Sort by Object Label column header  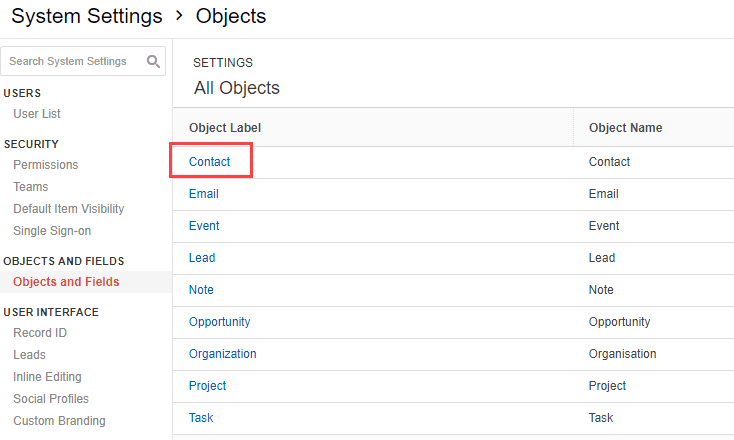click(225, 128)
